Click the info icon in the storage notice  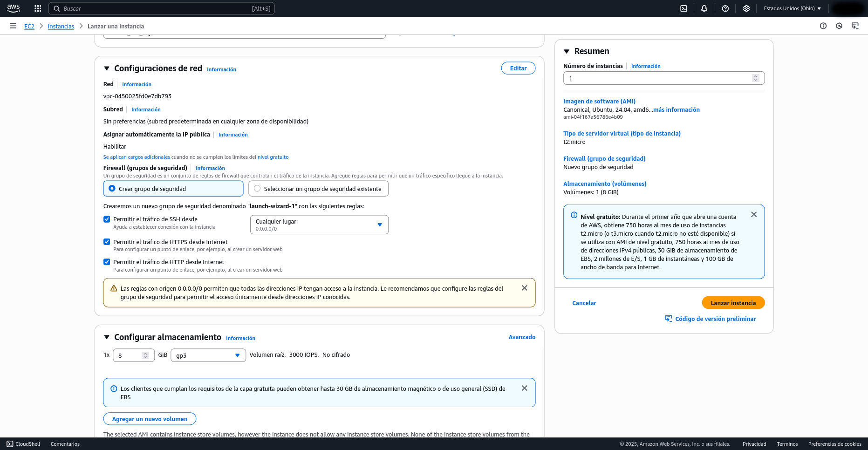coord(114,389)
